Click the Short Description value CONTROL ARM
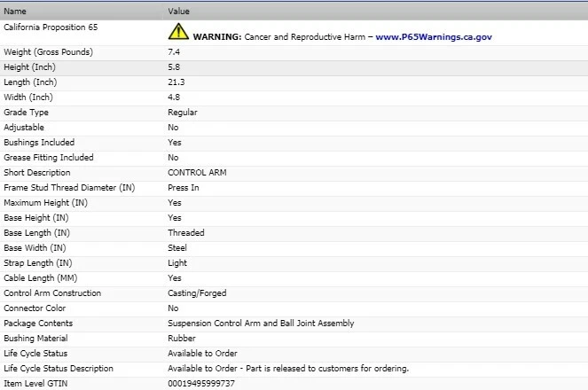 coord(197,173)
